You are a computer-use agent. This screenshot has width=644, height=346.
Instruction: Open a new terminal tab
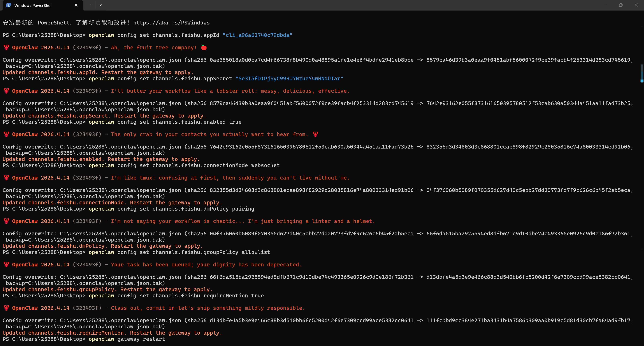click(x=90, y=5)
